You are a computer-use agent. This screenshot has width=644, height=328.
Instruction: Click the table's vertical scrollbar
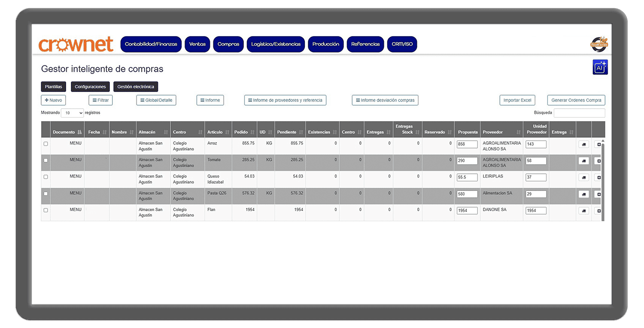(x=602, y=181)
